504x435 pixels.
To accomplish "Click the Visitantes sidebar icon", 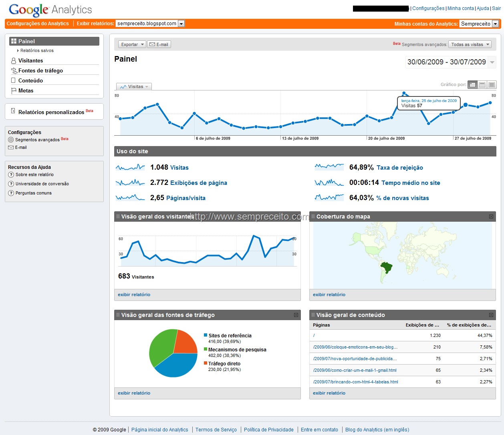I will [x=14, y=61].
